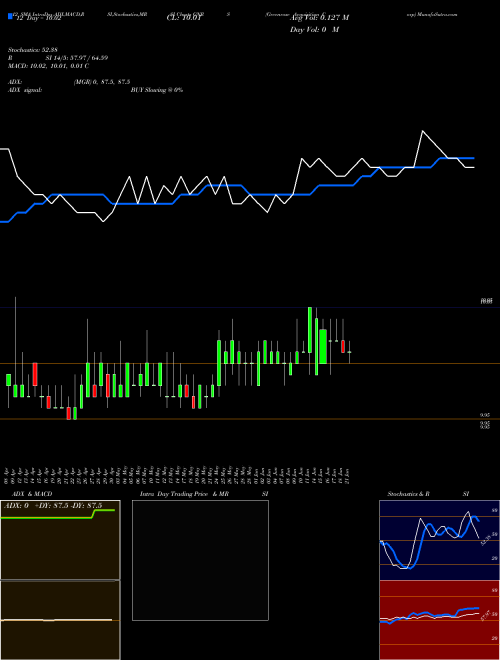Click the 'ADX signal:' label
The width and height of the screenshot is (500, 660).
pos(25,90)
